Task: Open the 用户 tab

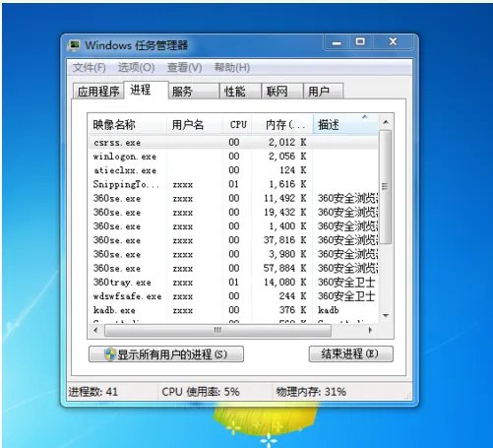Action: point(323,91)
